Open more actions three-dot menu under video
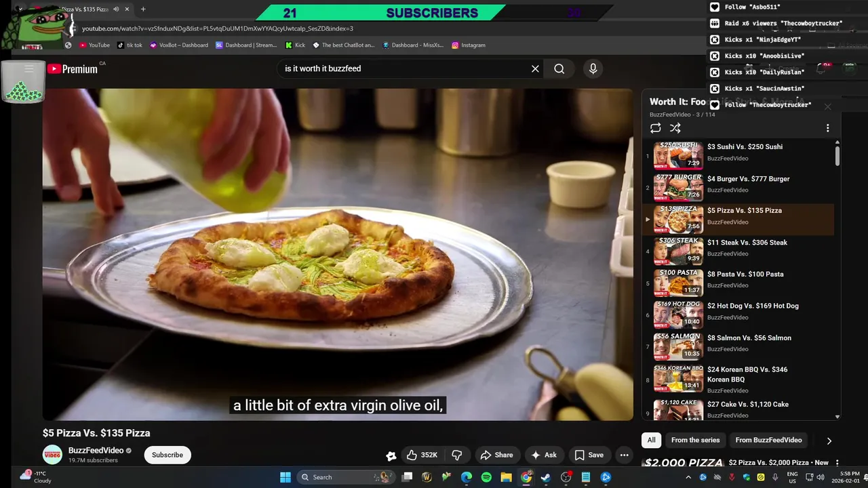Viewport: 868px width, 488px height. click(x=624, y=455)
